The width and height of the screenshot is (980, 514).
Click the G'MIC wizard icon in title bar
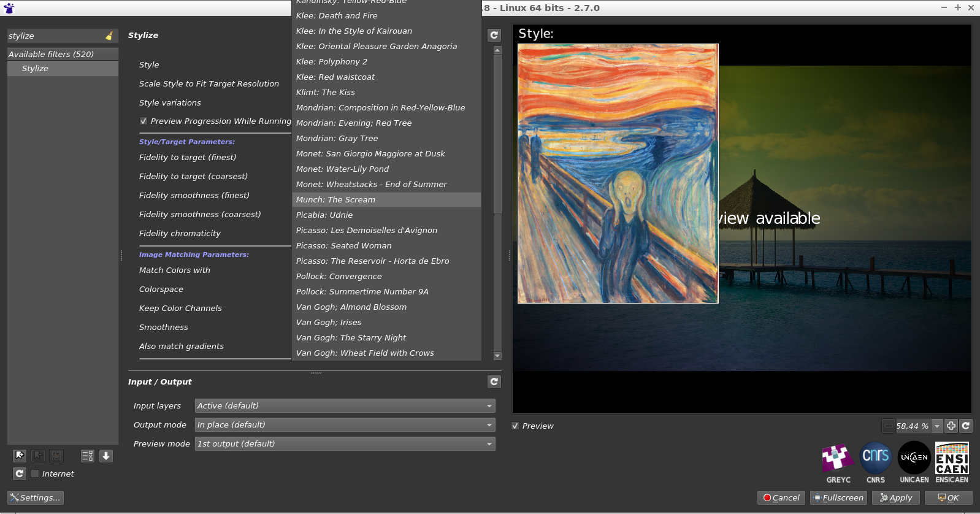9,8
